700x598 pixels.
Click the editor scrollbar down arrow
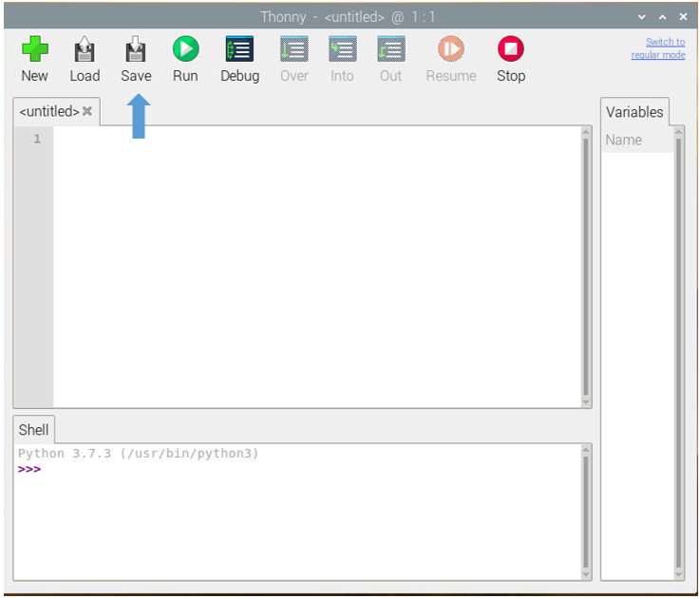click(586, 403)
